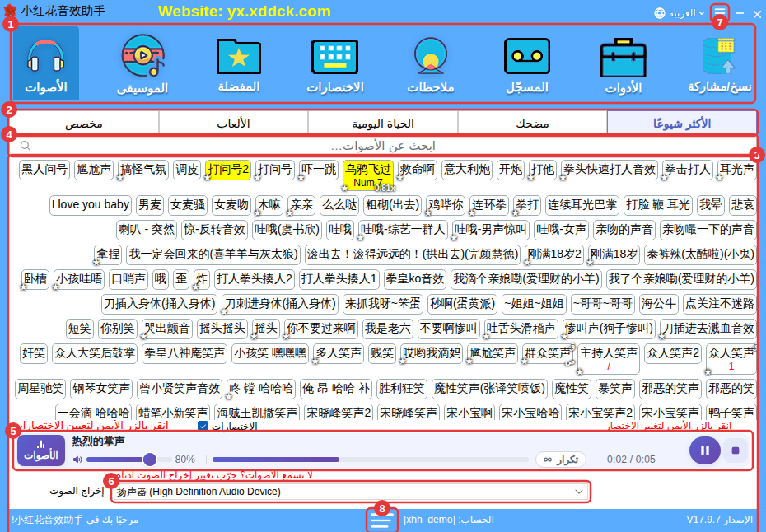Play the 么么哒 sound
The image size is (766, 532).
pos(339,204)
